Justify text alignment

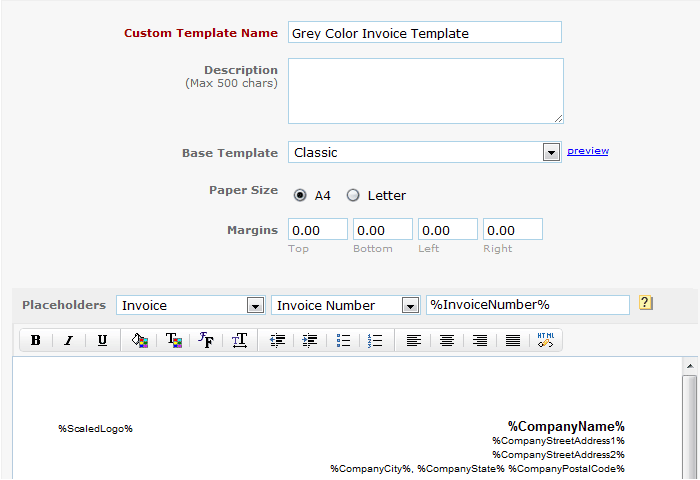pos(513,341)
